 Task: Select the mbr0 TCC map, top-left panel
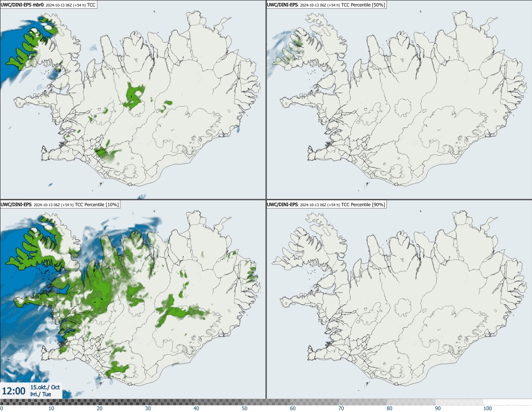(x=133, y=100)
